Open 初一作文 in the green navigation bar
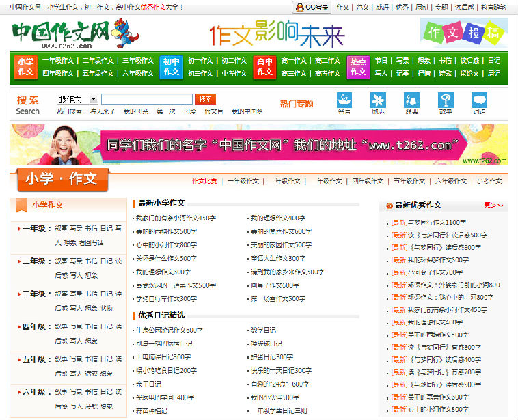The image size is (518, 420). point(200,60)
